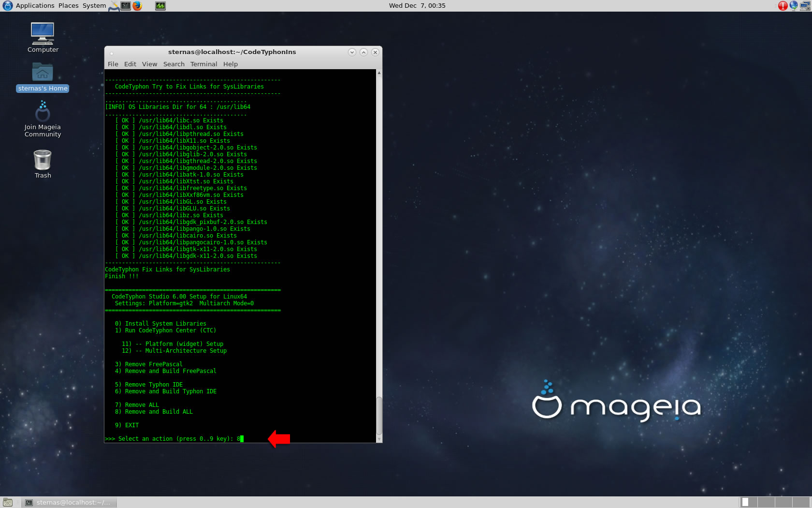Screen dimensions: 812x508
Task: Click the show desktop button in bottom panel
Action: (8, 502)
